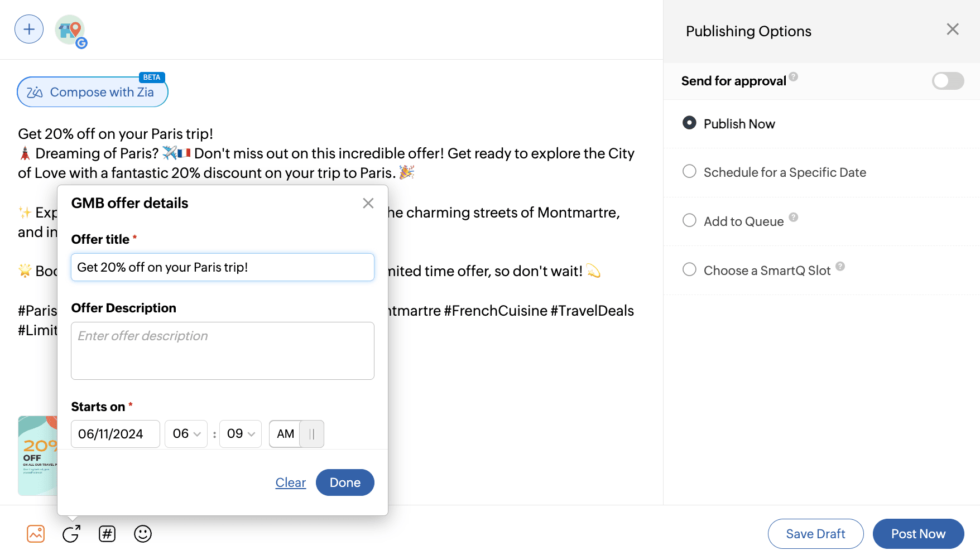Enable the Send for approval toggle
Image resolution: width=980 pixels, height=560 pixels.
(x=948, y=81)
